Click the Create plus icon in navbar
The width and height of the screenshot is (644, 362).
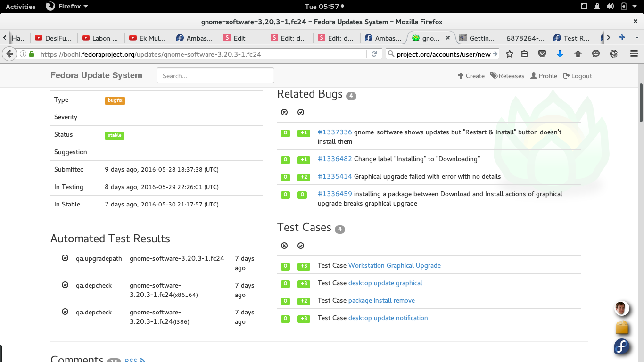click(461, 76)
